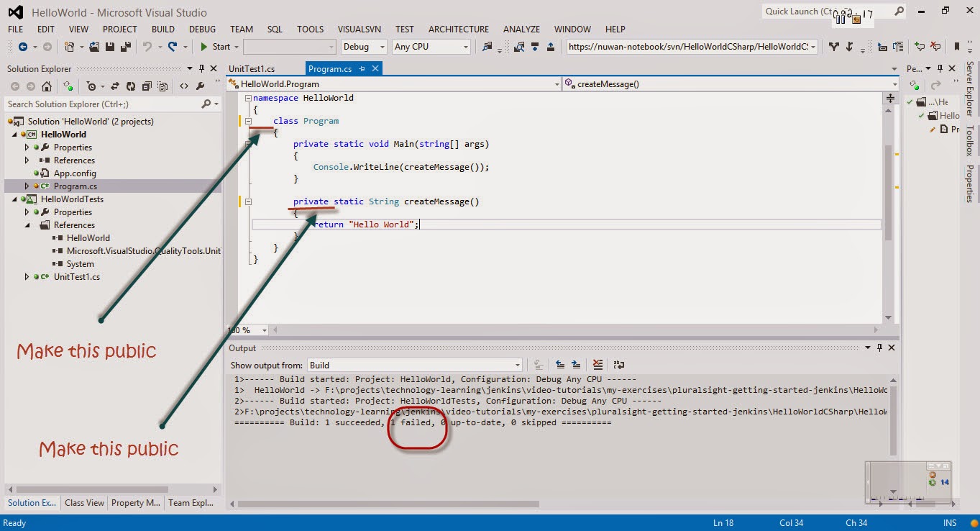Toggle Sync with Active Document icon

pos(115,86)
